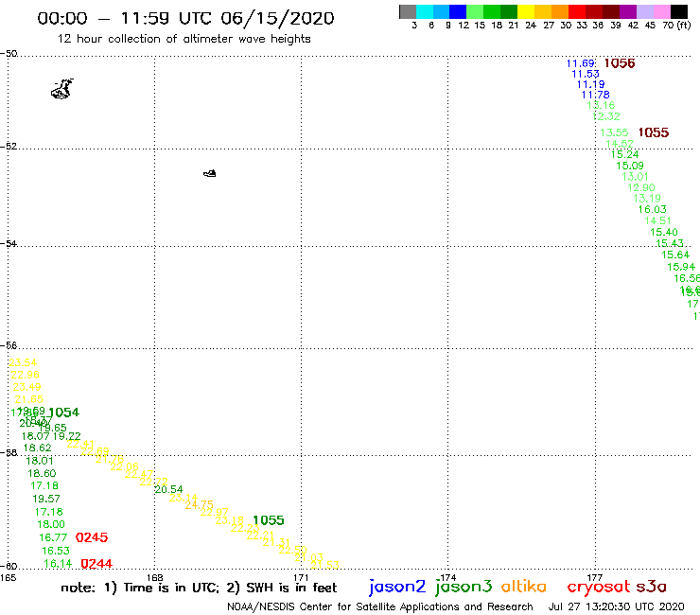Click the dark red 1055 label beside 13.55
The height and width of the screenshot is (615, 700).
coord(653,132)
